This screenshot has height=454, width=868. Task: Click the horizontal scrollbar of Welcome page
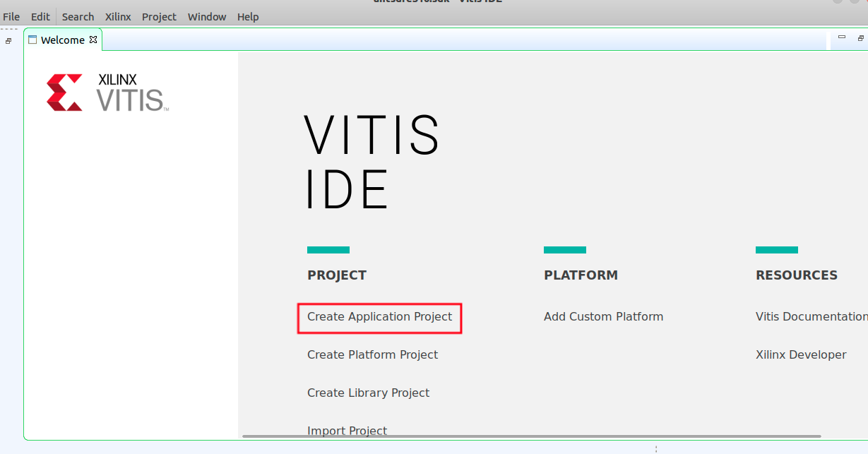(531, 436)
